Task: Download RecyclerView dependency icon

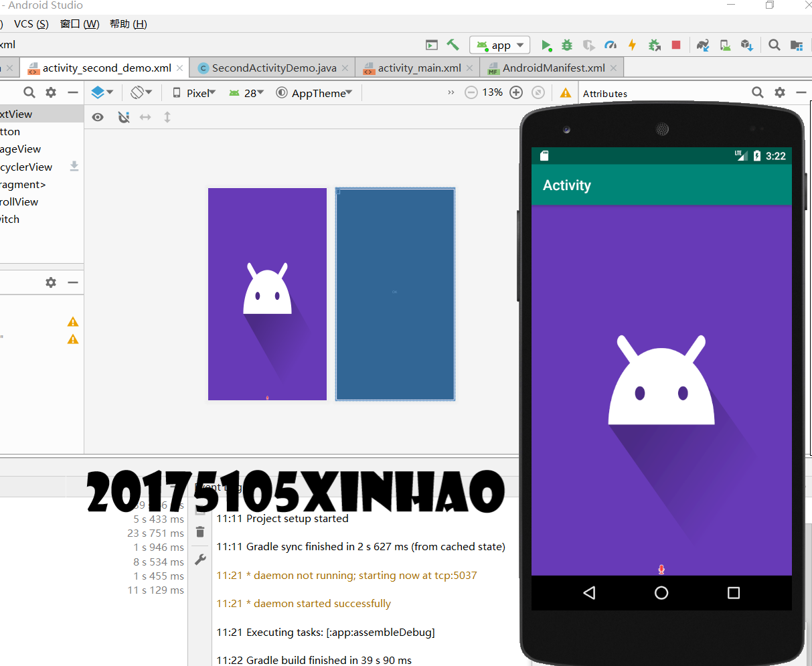Action: [74, 166]
